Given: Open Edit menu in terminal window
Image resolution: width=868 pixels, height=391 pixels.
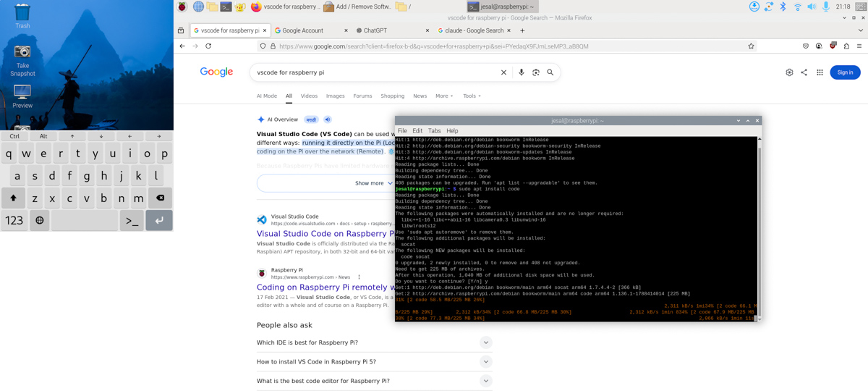Looking at the screenshot, I should click(417, 131).
